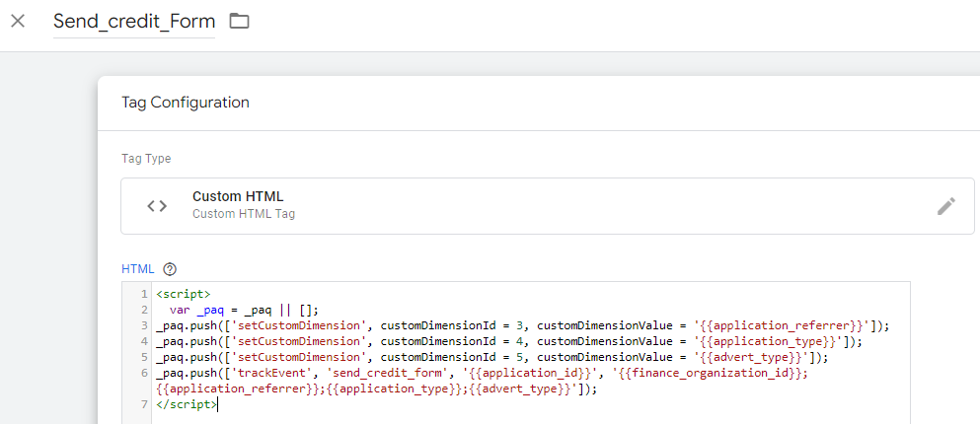Edit tag type with the pencil icon
This screenshot has width=980, height=424.
coord(946,205)
